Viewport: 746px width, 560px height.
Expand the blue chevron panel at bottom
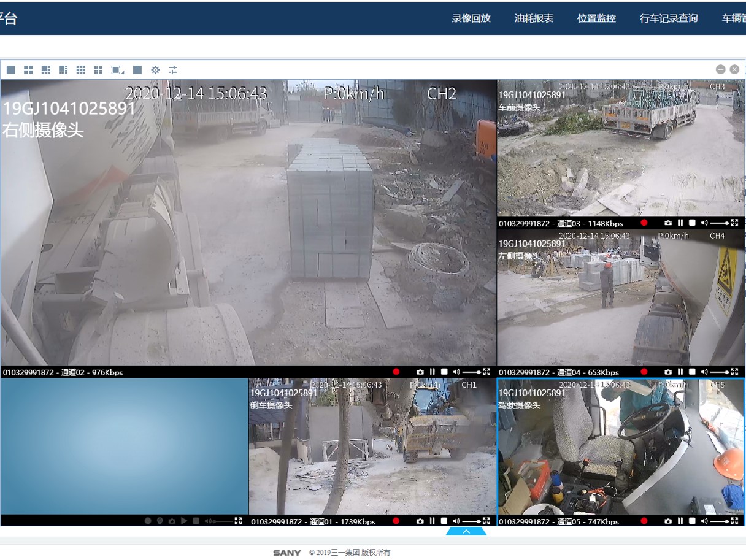pyautogui.click(x=466, y=531)
